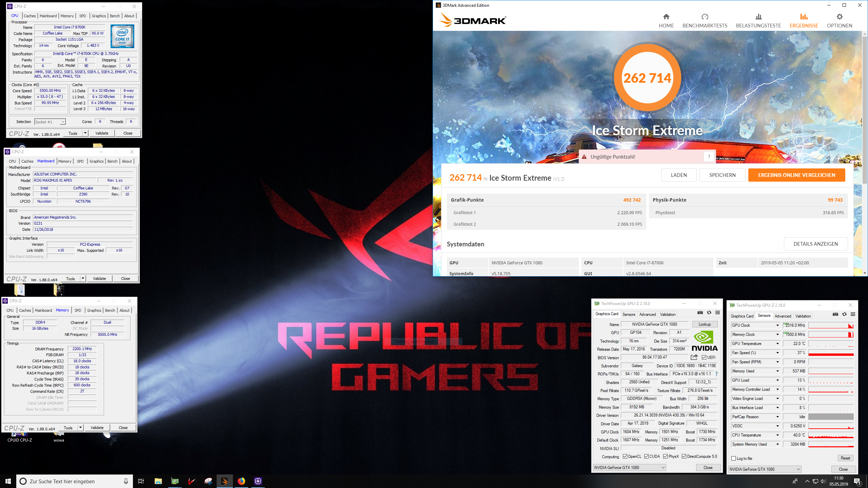Open Firefox from the taskbar
868x488 pixels.
point(241,481)
